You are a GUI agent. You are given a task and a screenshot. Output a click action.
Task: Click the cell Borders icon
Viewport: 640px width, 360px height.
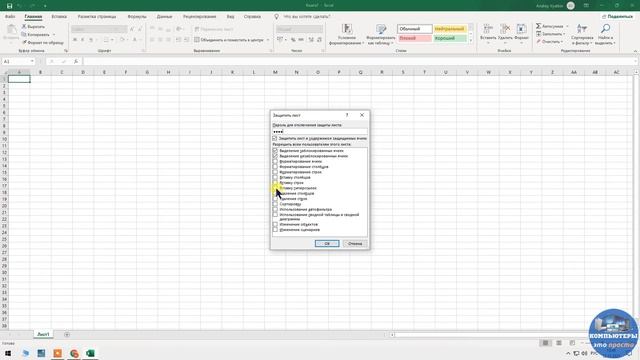[106, 40]
